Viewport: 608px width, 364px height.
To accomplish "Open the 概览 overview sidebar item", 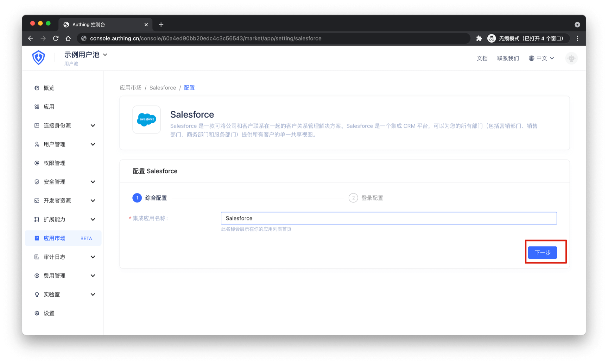I will (49, 88).
